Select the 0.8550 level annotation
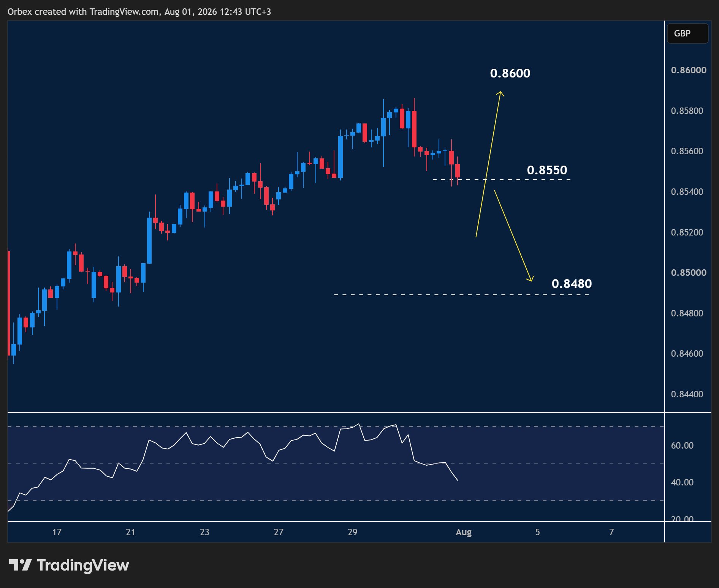The height and width of the screenshot is (588, 719). 547,170
